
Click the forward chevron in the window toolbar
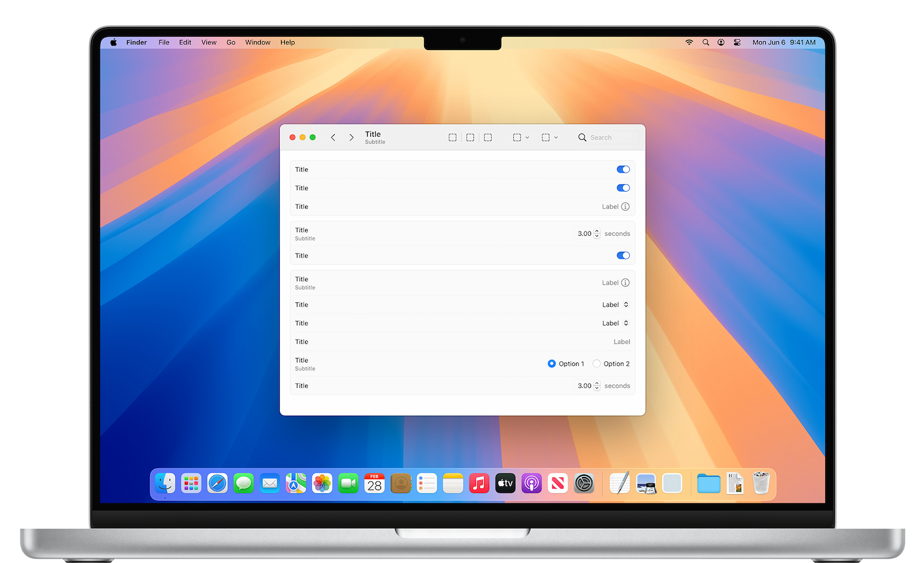coord(351,137)
